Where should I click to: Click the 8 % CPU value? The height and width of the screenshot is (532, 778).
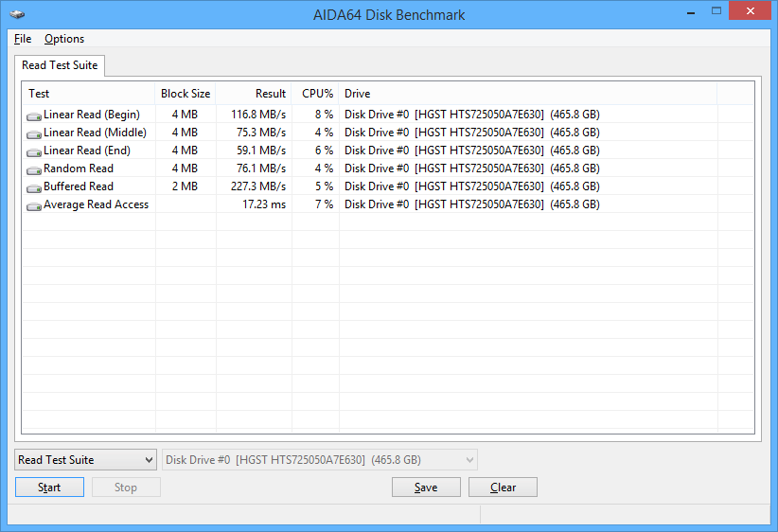tap(324, 115)
